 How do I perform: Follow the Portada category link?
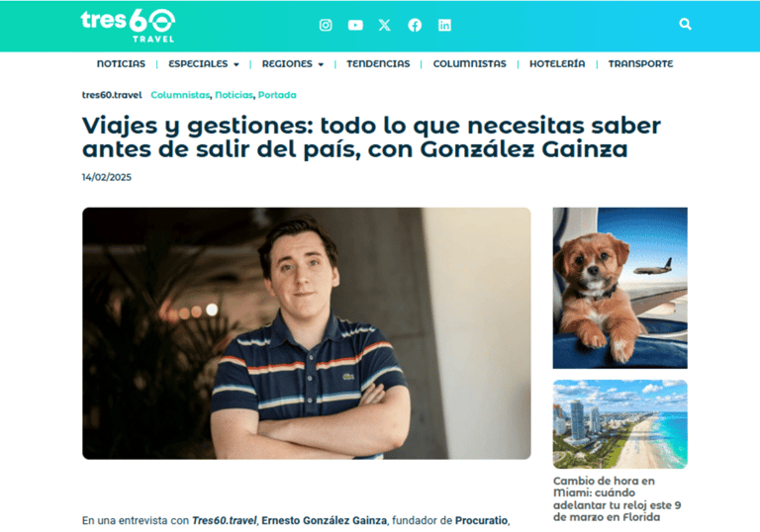click(x=277, y=95)
